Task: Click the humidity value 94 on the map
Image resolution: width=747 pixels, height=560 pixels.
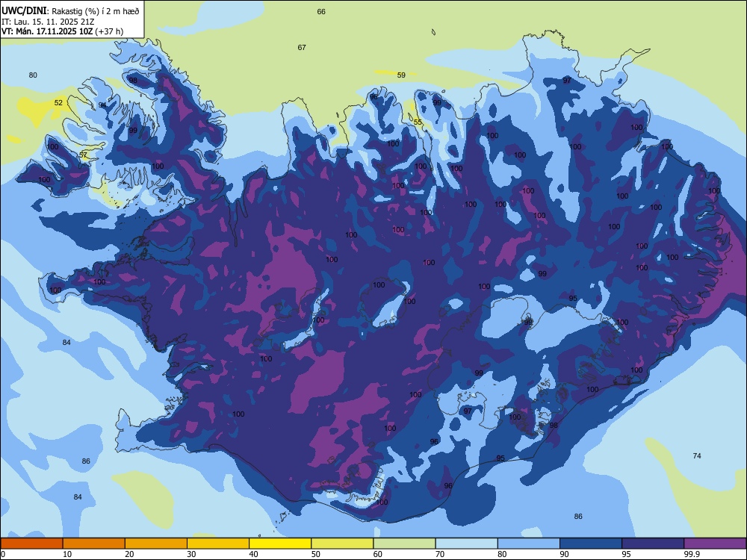Action: click(x=102, y=105)
